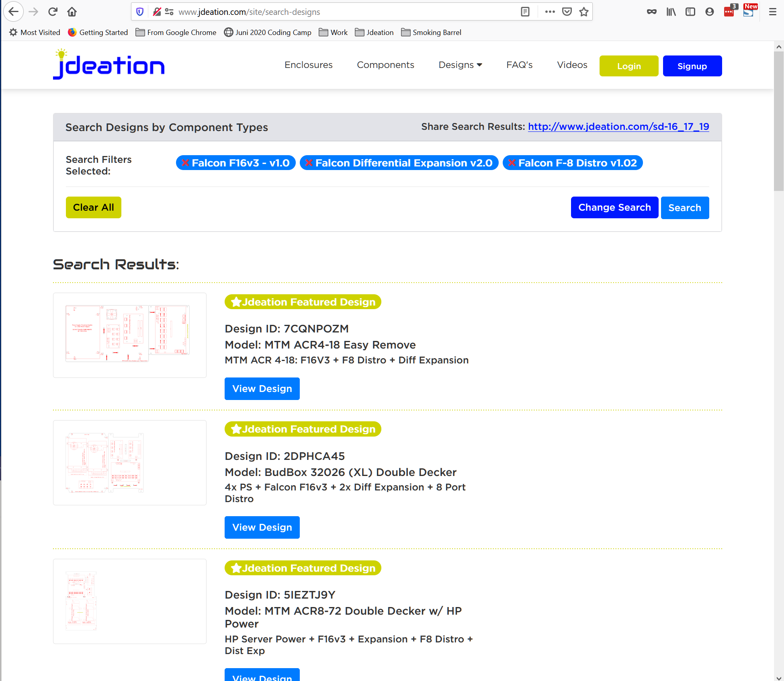Show the sidebar panel

[690, 12]
